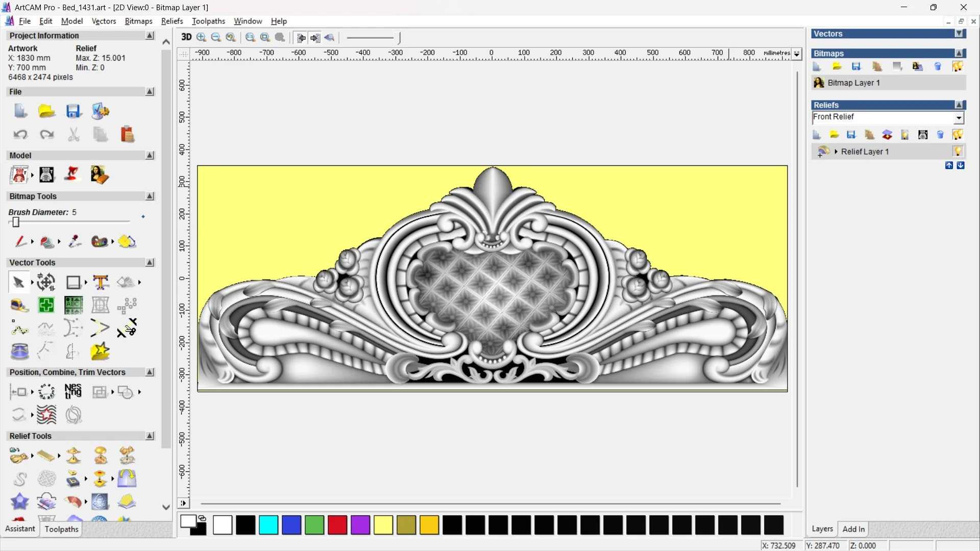980x551 pixels.
Task: Toggle all relief layers visibility bulb
Action: point(958,135)
